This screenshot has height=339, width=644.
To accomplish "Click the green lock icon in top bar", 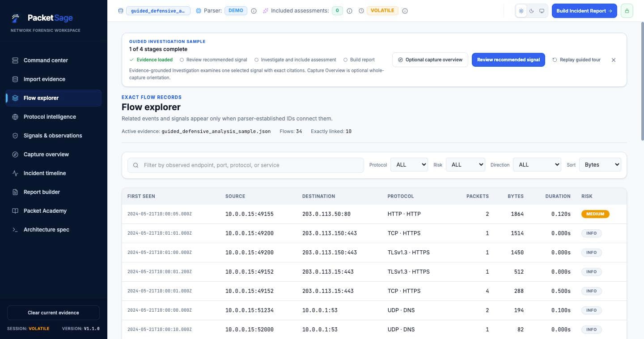I will 627,11.
